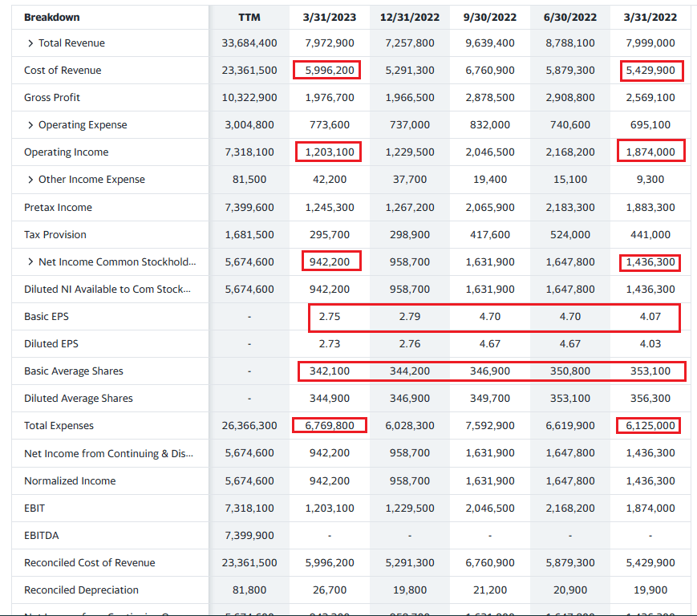Click the 9/30/2022 column header

(489, 17)
